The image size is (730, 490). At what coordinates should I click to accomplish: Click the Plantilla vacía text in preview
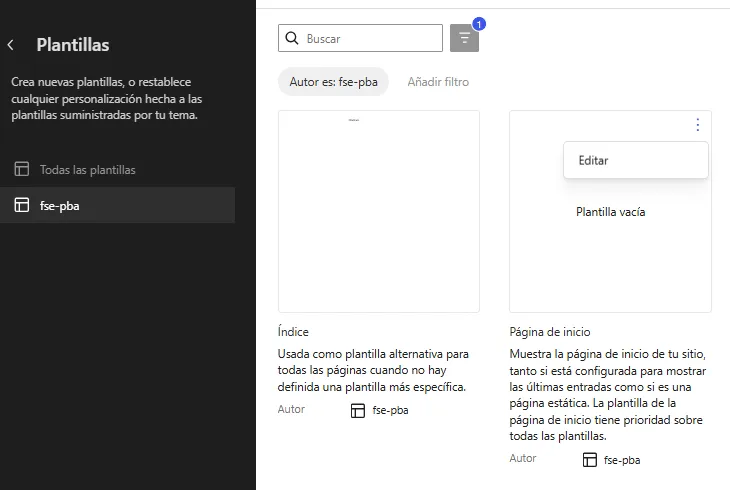[610, 212]
